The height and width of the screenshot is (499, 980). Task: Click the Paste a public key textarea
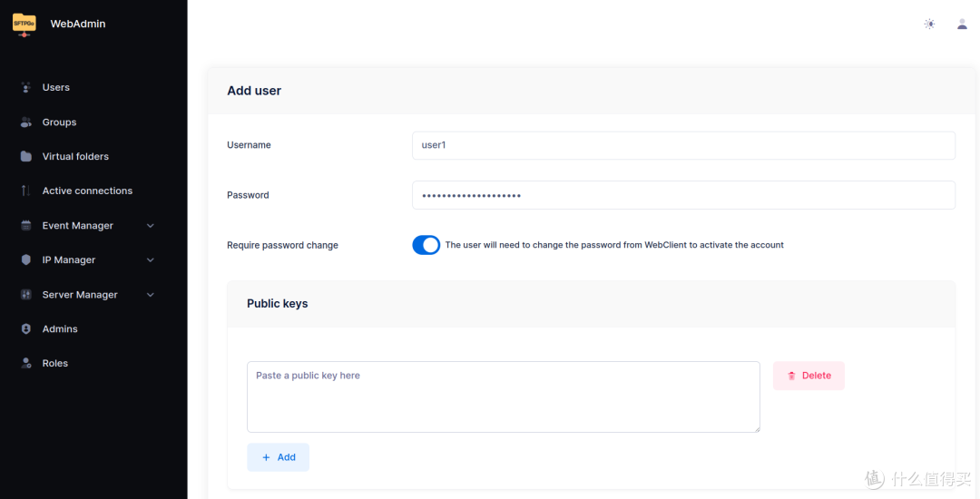(x=504, y=397)
